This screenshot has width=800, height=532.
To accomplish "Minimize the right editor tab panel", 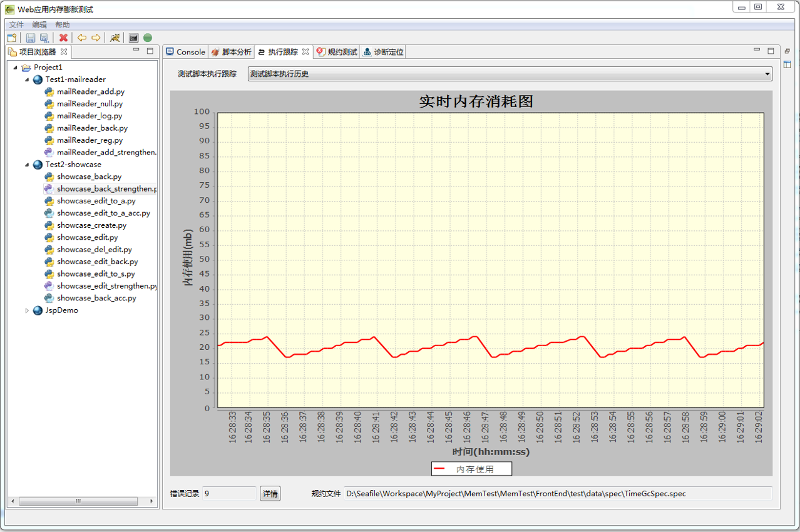I will click(x=757, y=51).
